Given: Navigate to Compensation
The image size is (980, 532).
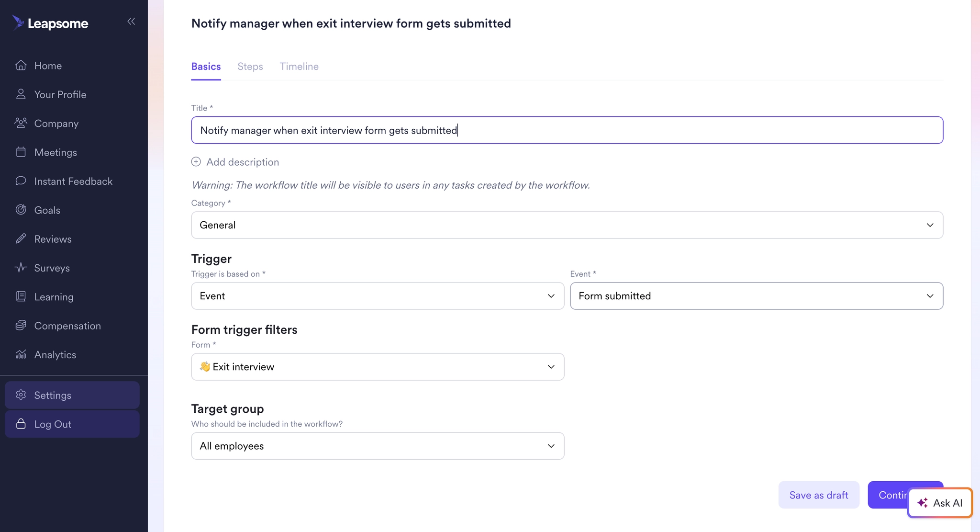Looking at the screenshot, I should click(x=67, y=326).
